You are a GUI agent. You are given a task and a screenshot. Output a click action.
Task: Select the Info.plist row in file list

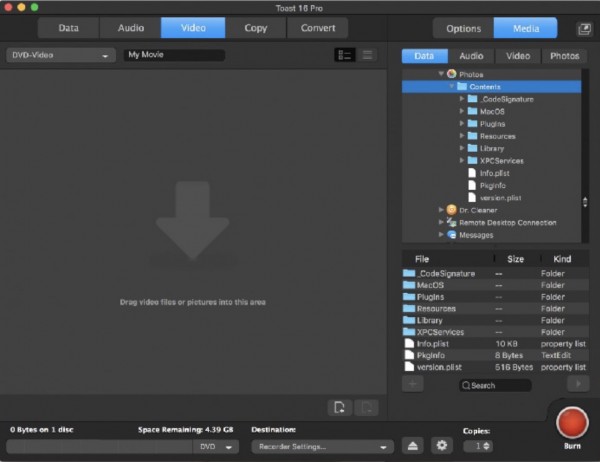click(495, 344)
